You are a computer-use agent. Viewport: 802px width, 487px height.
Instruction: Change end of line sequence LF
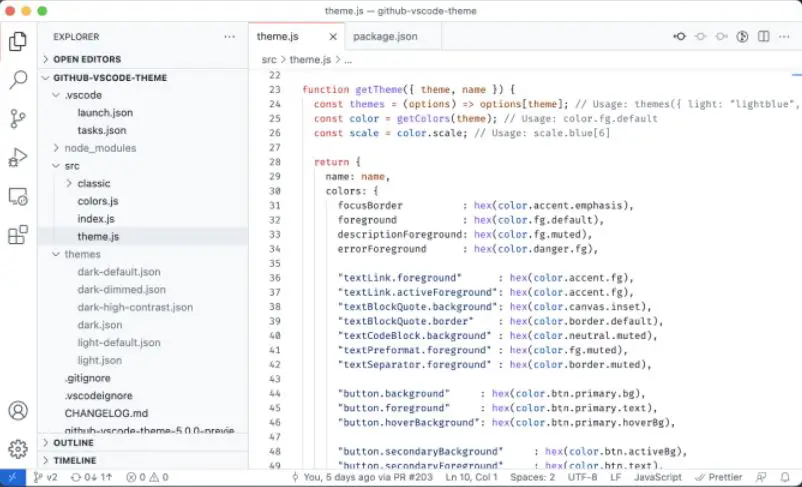click(x=616, y=477)
